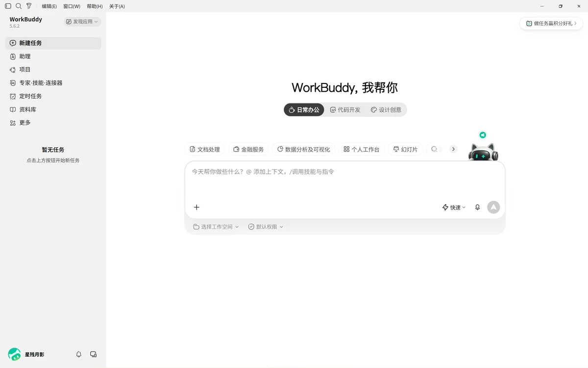Open search using the magnifier icon
This screenshot has width=588, height=368.
pos(19,6)
